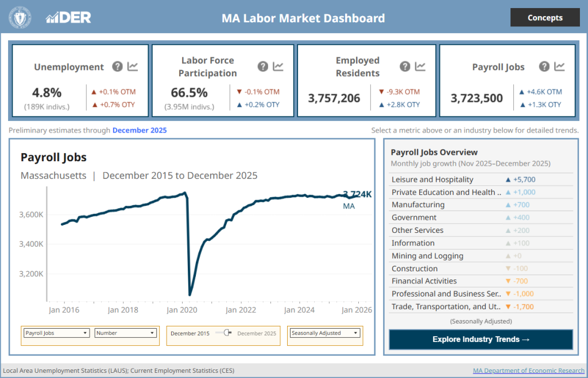Open the Payroll Jobs metric dropdown
588x378 pixels.
pos(56,333)
